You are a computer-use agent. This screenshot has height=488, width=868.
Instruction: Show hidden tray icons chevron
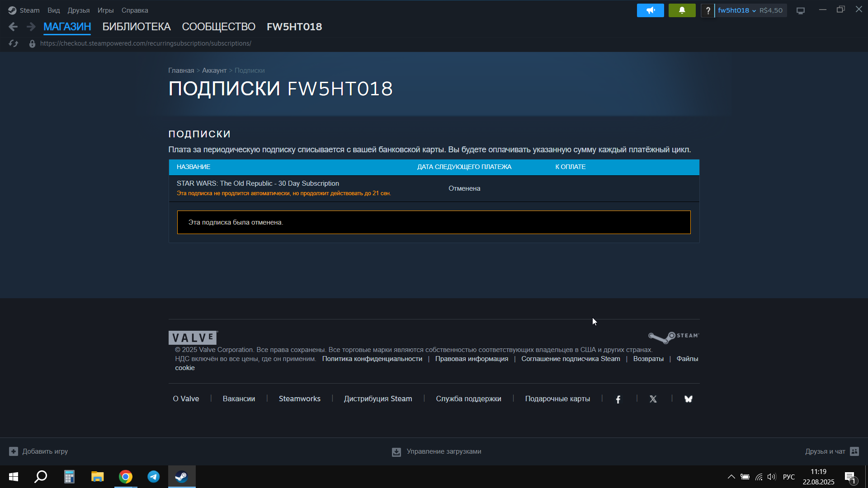731,477
